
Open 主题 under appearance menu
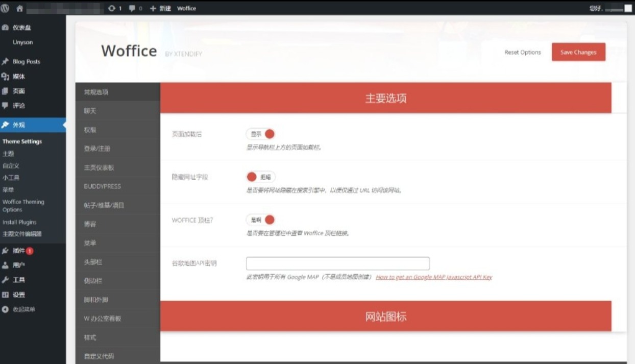(8, 154)
